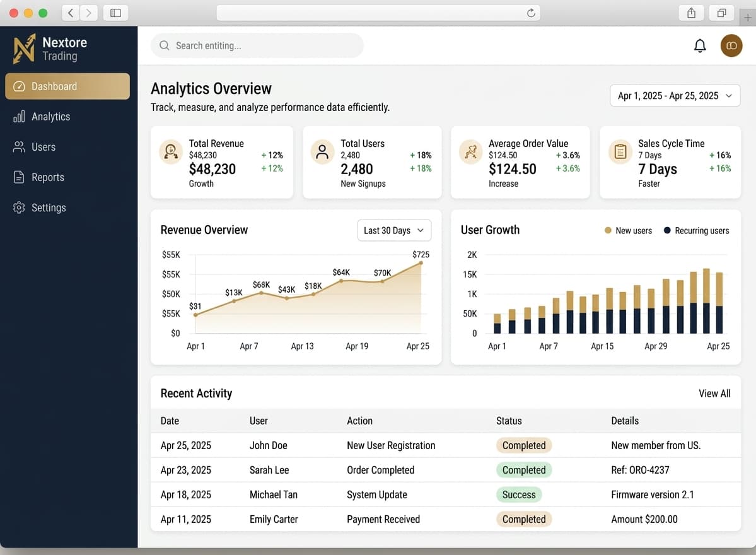Go forward with browser forward arrow
Screen dimensions: 756x555
click(x=89, y=13)
